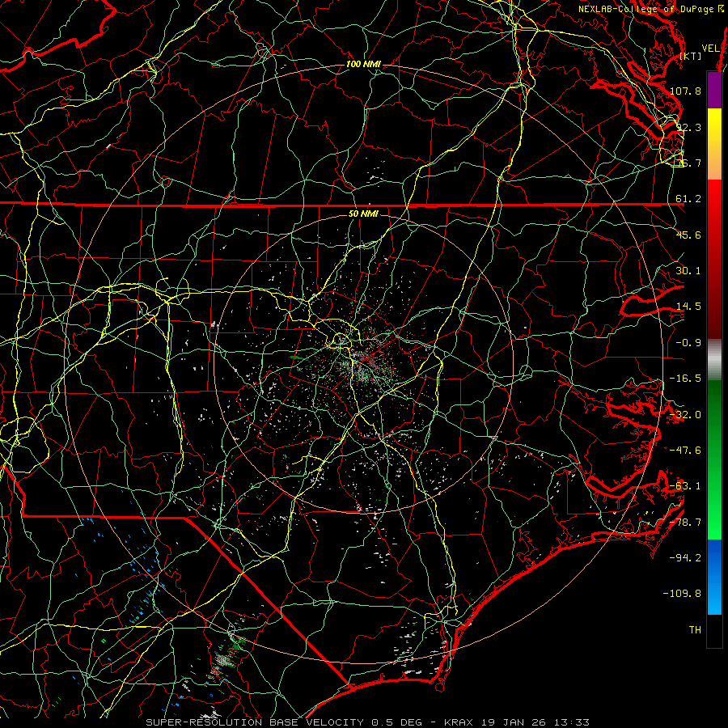Click the green segment of the color bar
This screenshot has width=728, height=728.
[714, 459]
